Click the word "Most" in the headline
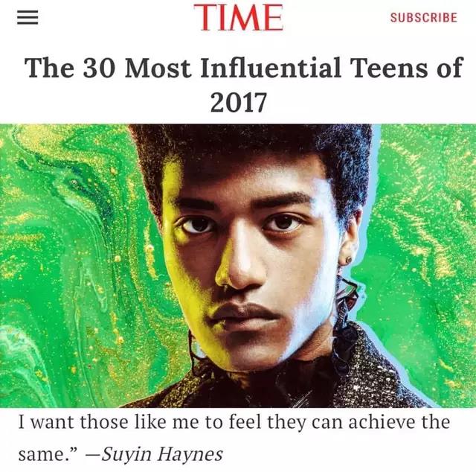 [x=158, y=67]
